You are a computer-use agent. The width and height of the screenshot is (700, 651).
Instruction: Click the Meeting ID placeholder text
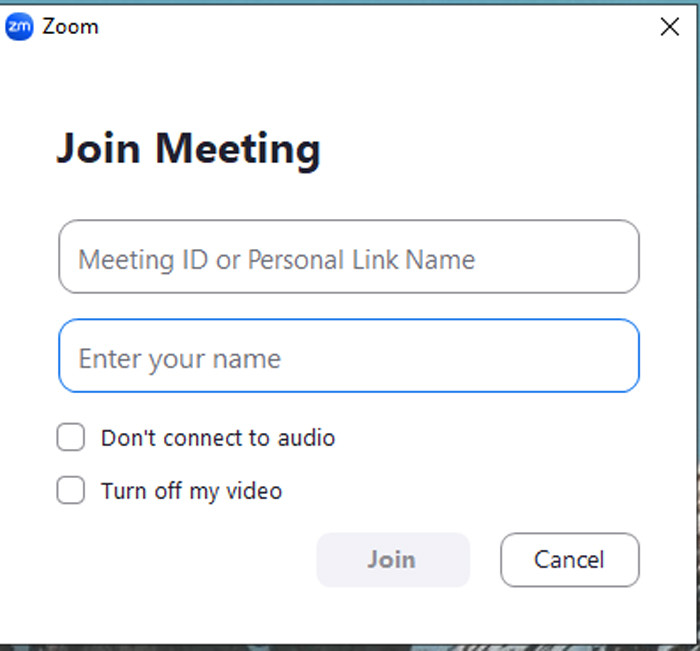[276, 260]
